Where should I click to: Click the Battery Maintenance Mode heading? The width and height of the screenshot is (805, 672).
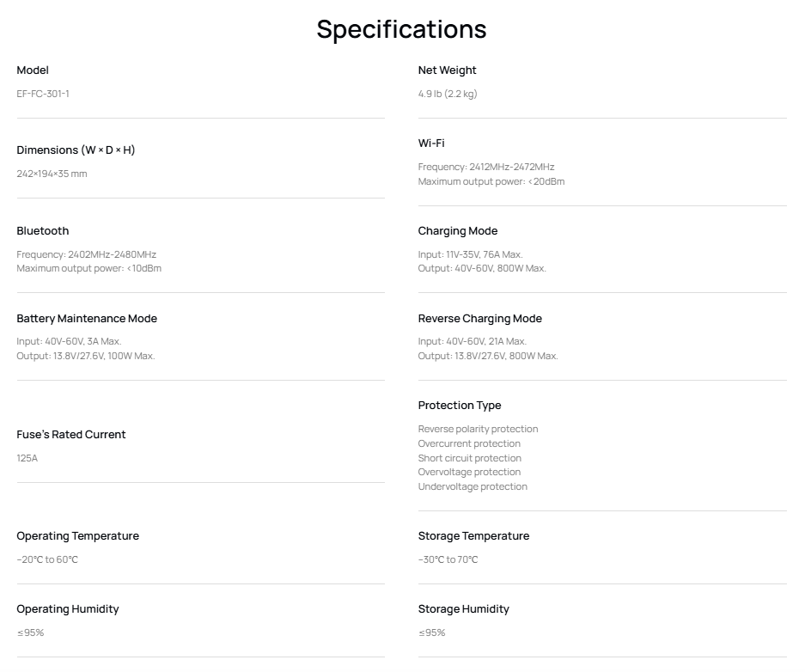pyautogui.click(x=87, y=319)
